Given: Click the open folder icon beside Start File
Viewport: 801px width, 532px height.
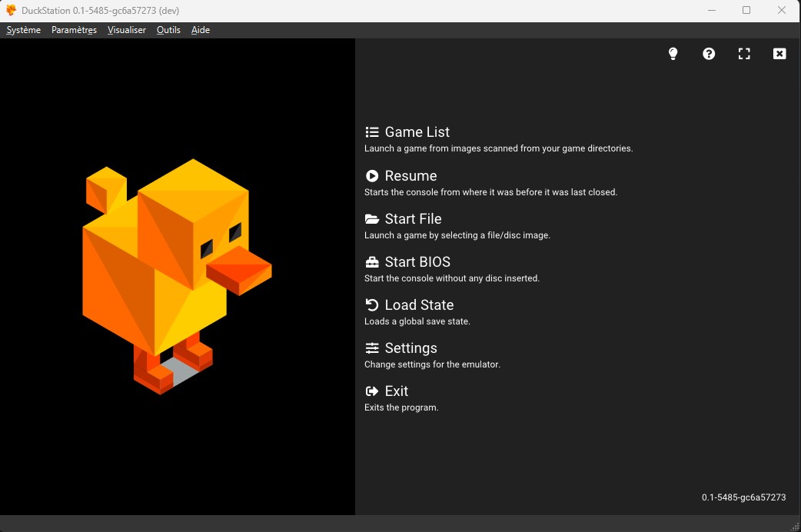Looking at the screenshot, I should [x=372, y=219].
